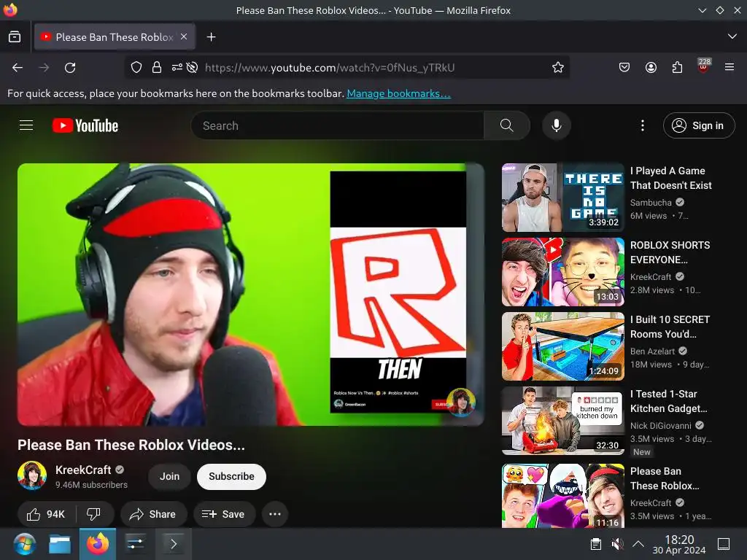Click the autoplay blocked icon

192,68
